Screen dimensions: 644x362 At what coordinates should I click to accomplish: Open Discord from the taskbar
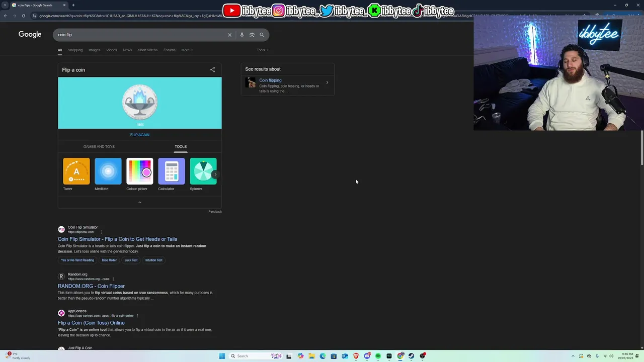(x=367, y=356)
